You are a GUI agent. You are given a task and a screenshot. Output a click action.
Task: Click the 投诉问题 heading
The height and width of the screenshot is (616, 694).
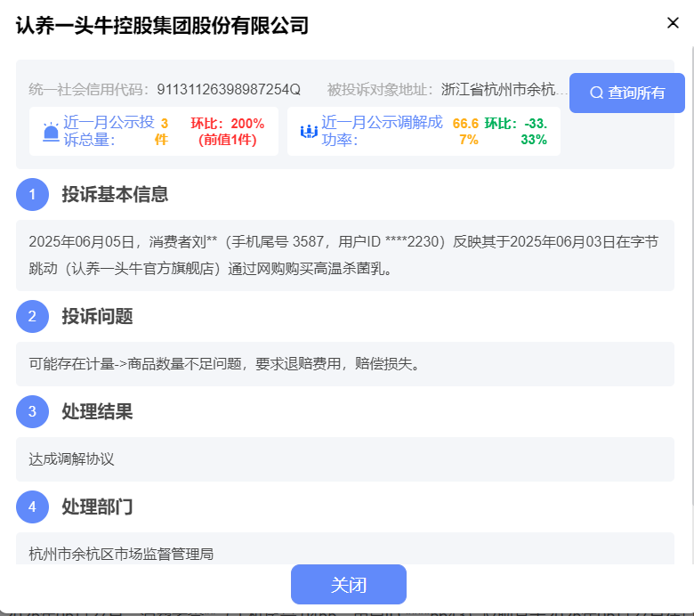tap(97, 316)
